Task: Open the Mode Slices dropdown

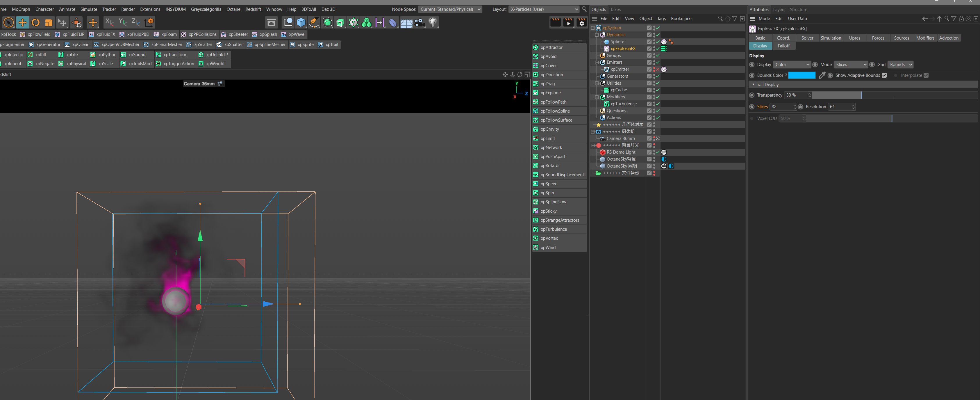Action: [x=850, y=65]
